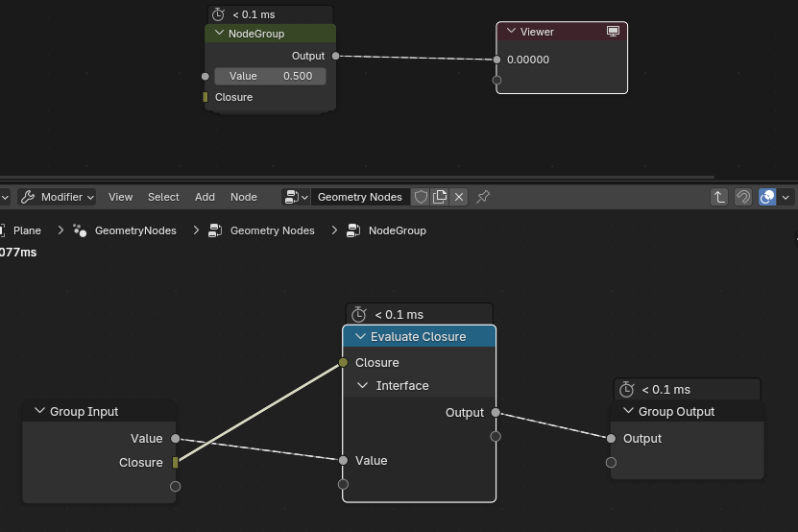
Task: Click the Evaluate Closure empty output extension socket
Action: click(x=496, y=436)
